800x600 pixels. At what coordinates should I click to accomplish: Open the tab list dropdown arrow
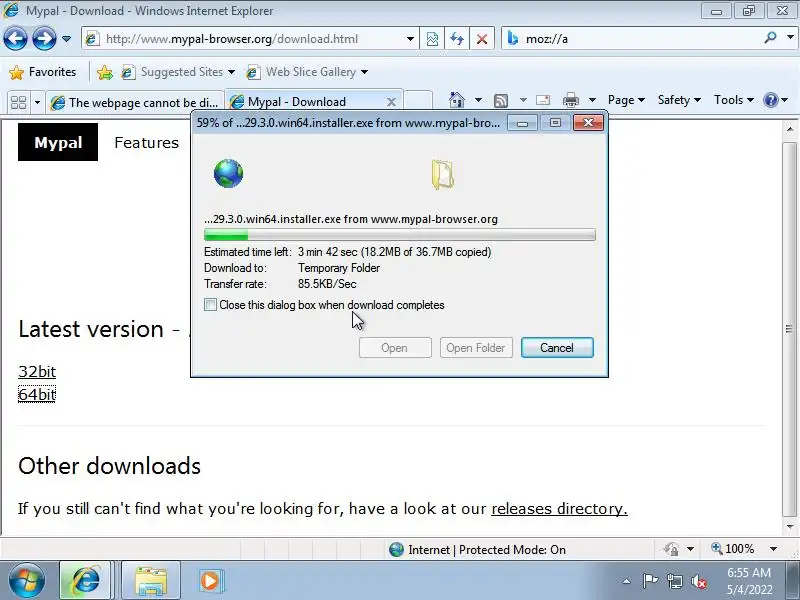[37, 103]
